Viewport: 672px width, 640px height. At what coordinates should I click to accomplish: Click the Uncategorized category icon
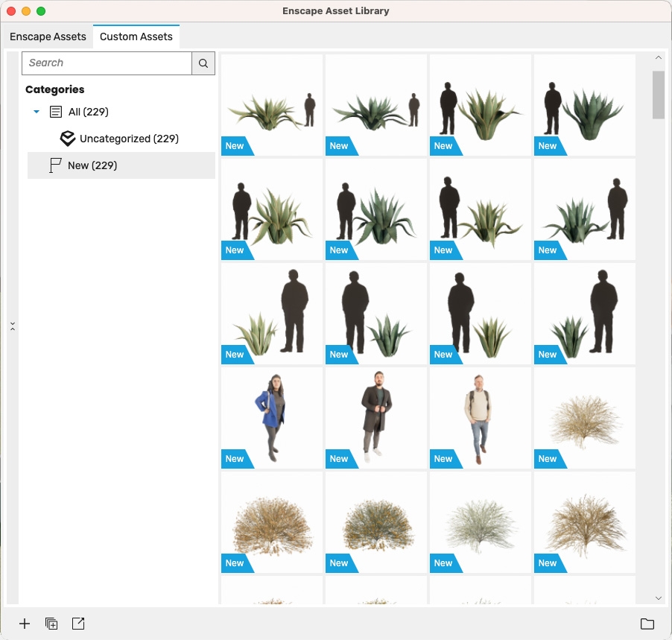(x=67, y=139)
